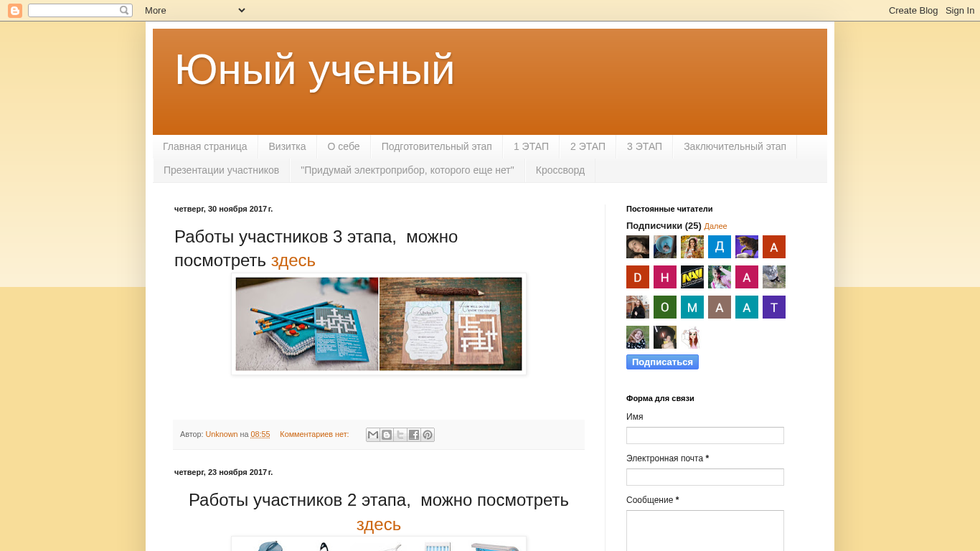Open the NaVi logo follower avatar
Screen dimensions: 980x551
point(692,277)
